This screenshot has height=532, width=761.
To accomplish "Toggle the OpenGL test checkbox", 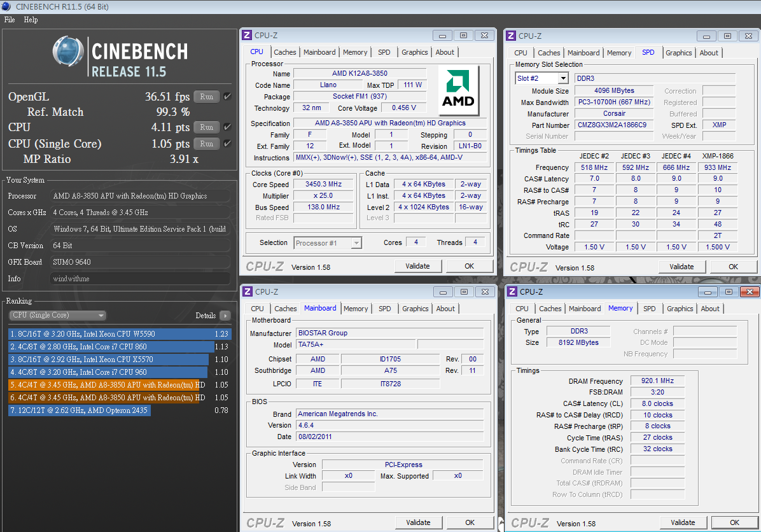I will pos(227,97).
